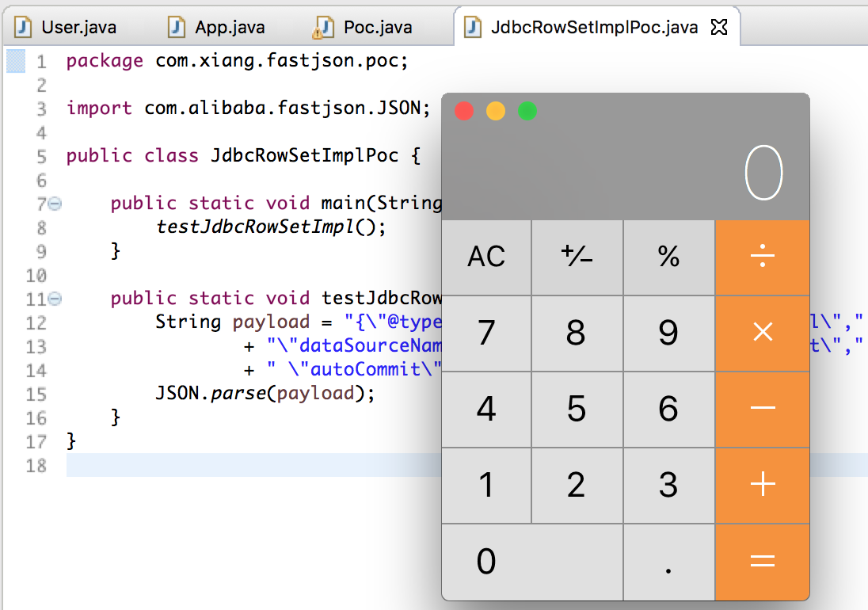Click the add operator key
Screen dimensions: 868x610
click(x=762, y=485)
